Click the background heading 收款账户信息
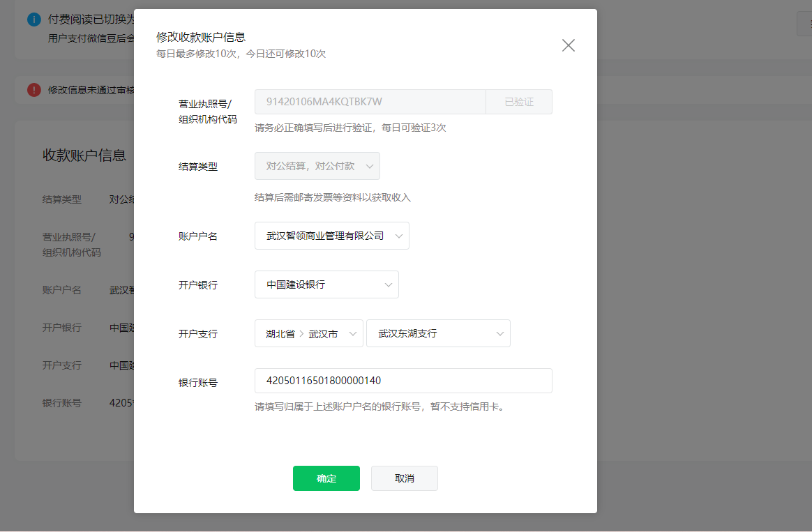The width and height of the screenshot is (812, 532). pyautogui.click(x=84, y=155)
